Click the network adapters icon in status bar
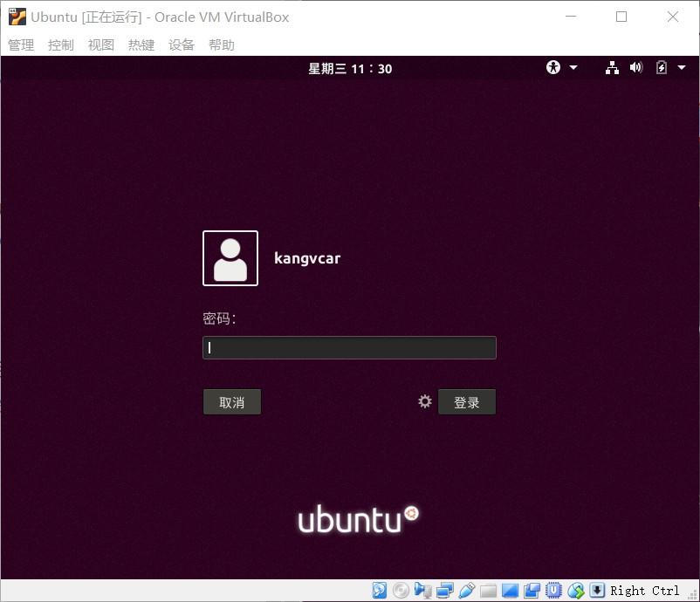Screen dimensions: 700x602 [444, 591]
